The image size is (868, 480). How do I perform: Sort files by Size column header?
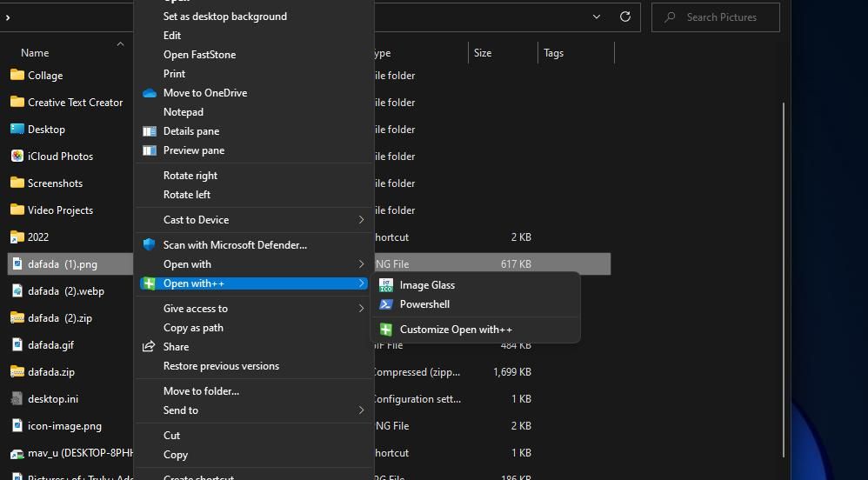(x=483, y=53)
